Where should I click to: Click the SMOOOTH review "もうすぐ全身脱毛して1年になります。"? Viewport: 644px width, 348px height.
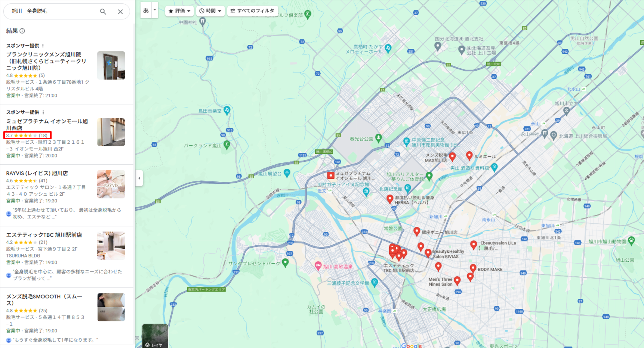[x=56, y=340]
